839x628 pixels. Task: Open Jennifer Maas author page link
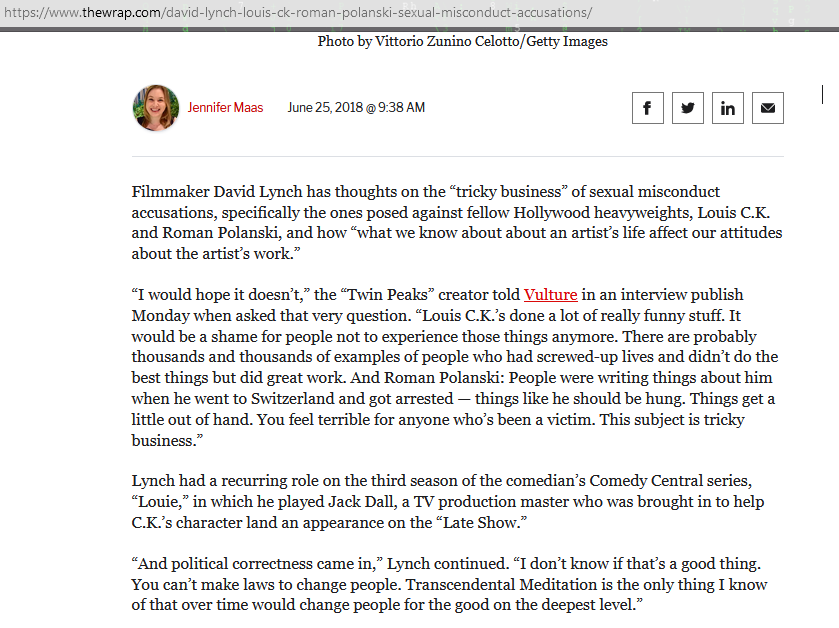pyautogui.click(x=225, y=108)
